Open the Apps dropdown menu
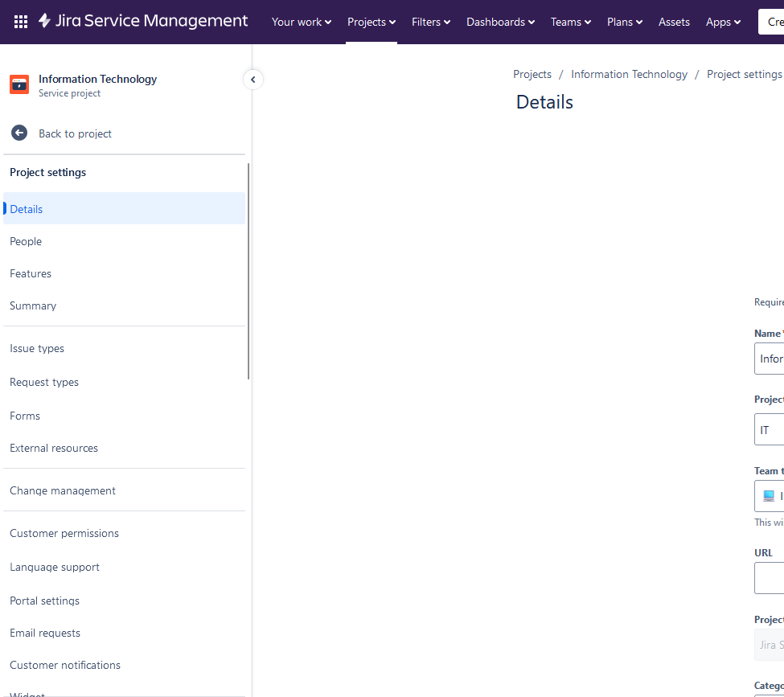 (x=723, y=22)
